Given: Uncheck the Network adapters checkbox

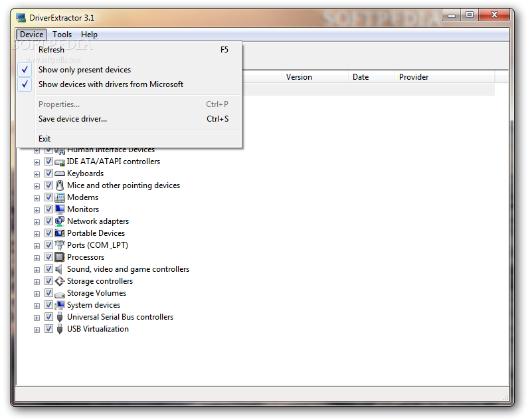Looking at the screenshot, I should (48, 221).
